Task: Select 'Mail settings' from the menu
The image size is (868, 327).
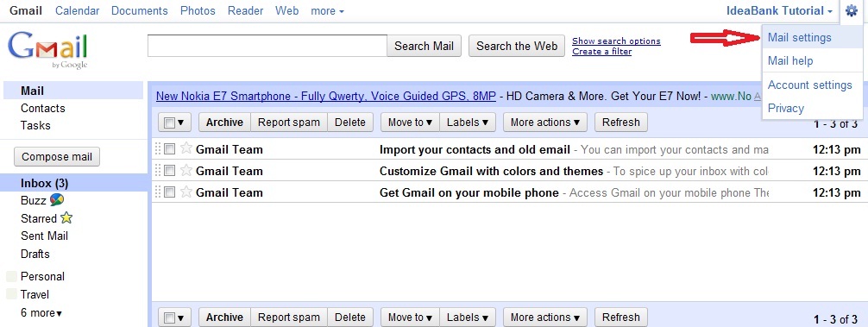Action: click(x=799, y=38)
